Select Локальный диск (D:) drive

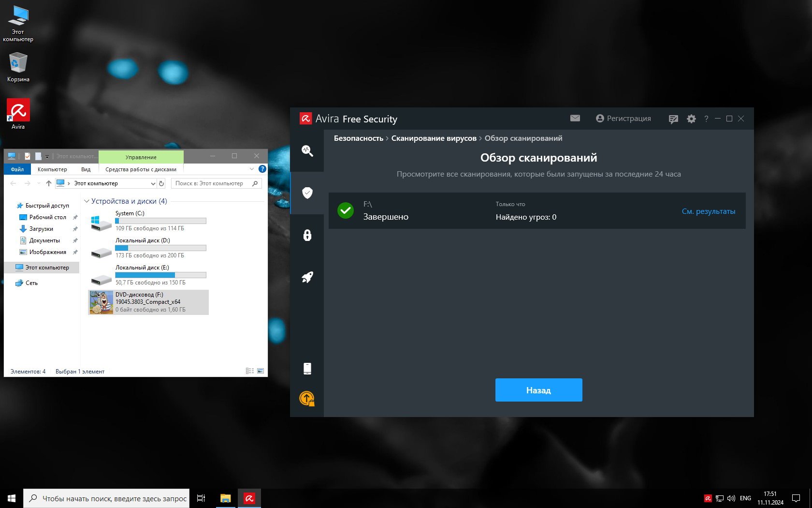click(x=149, y=248)
